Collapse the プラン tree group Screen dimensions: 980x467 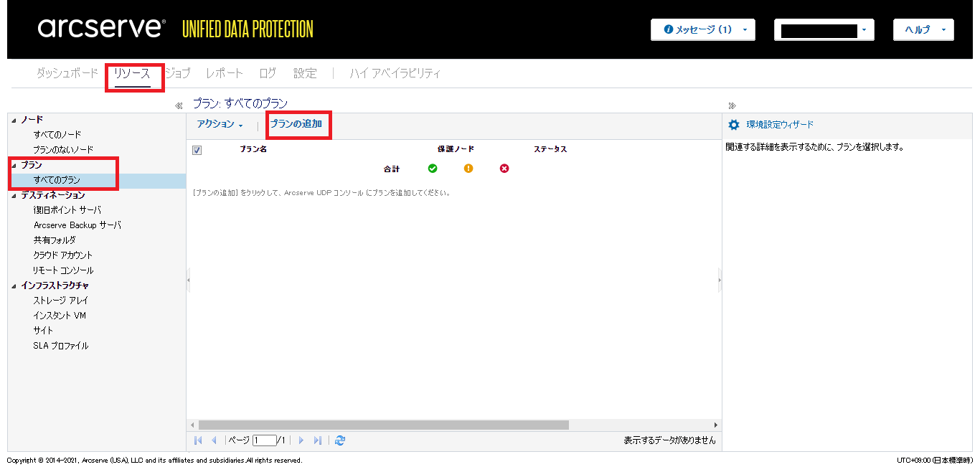coord(14,165)
